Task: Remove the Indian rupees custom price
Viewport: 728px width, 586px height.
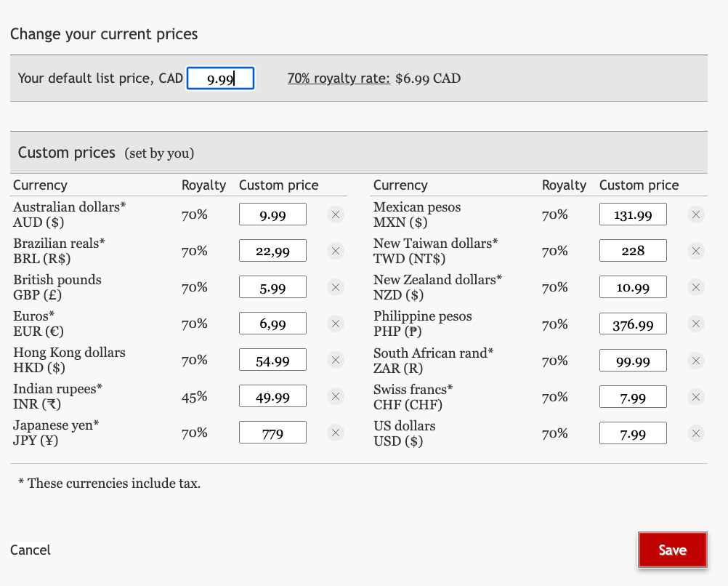Action: pyautogui.click(x=335, y=396)
